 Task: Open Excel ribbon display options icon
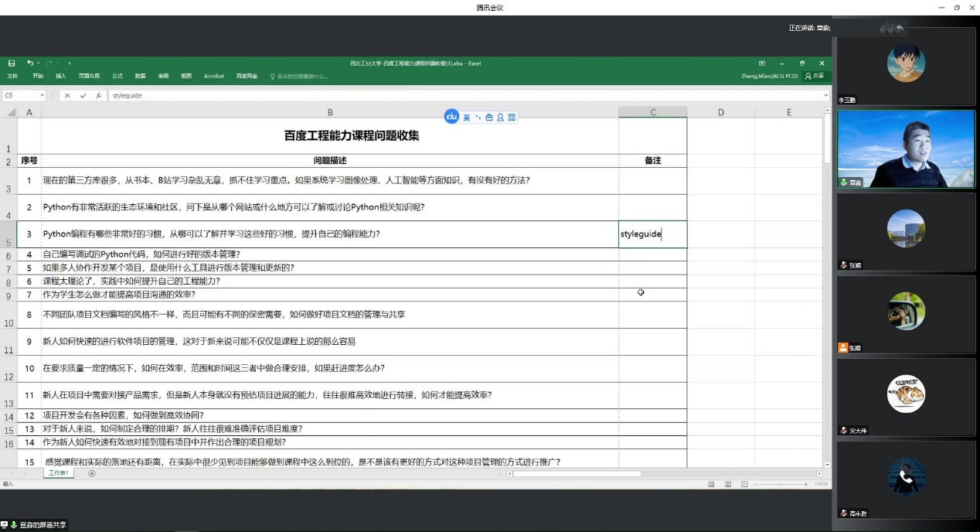click(762, 63)
